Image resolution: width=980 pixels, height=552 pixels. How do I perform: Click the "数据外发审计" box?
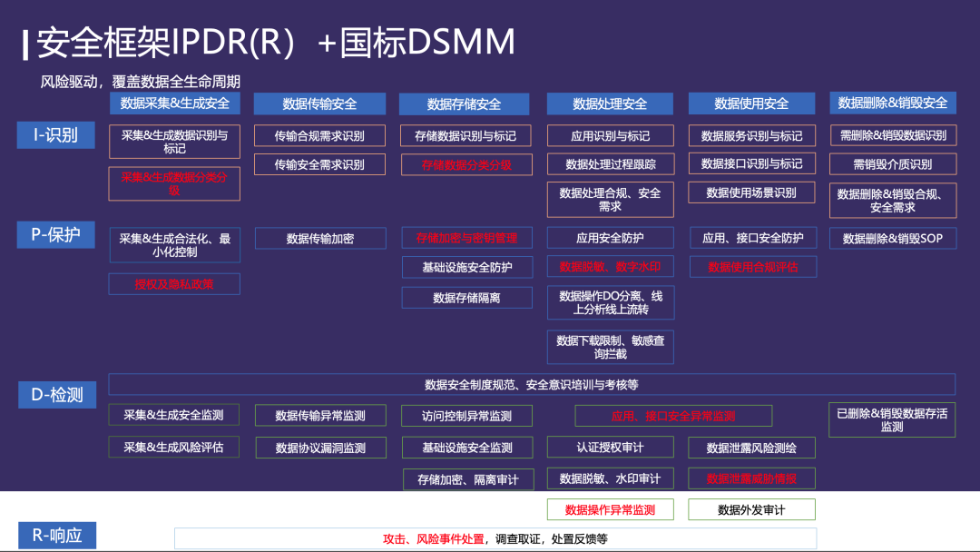(752, 509)
